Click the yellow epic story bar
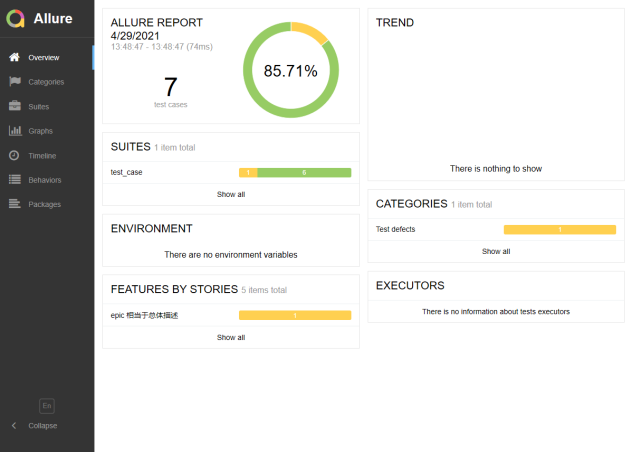Image resolution: width=632 pixels, height=452 pixels. click(x=295, y=315)
